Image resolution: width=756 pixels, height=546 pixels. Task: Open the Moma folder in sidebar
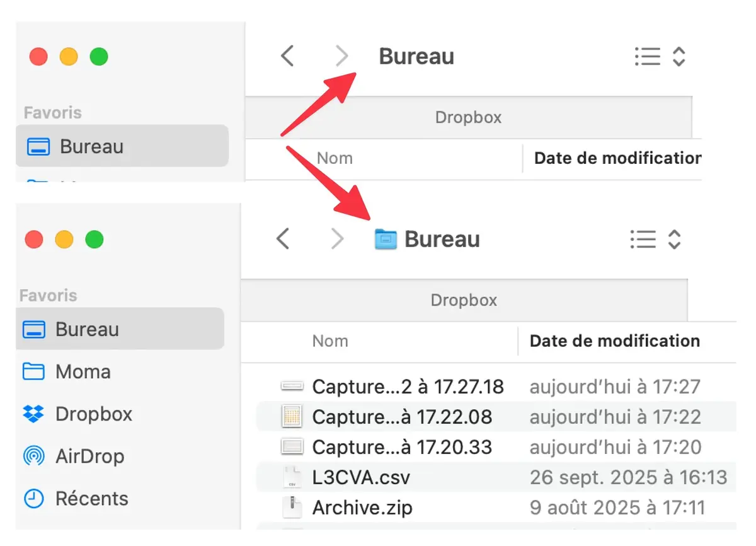[x=83, y=372]
